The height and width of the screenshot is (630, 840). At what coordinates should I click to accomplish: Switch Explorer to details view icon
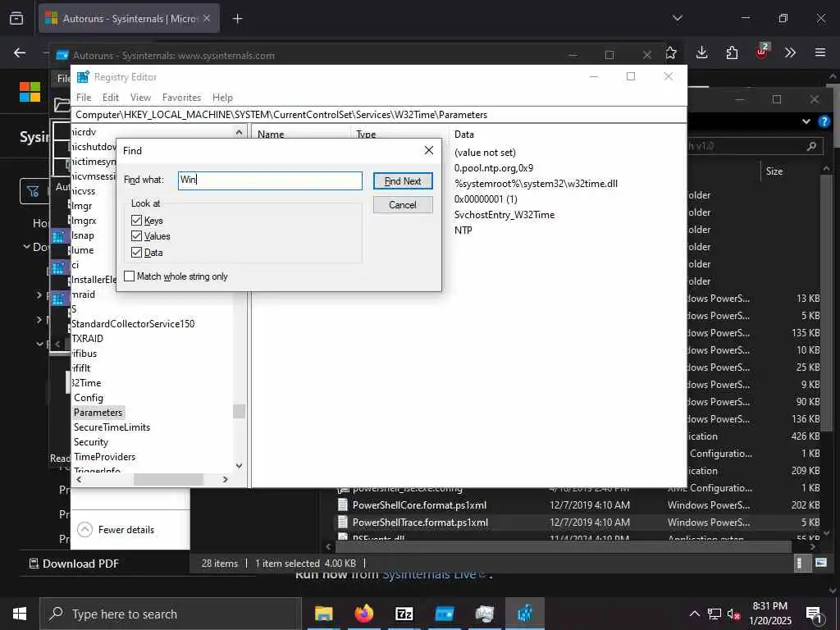point(799,563)
